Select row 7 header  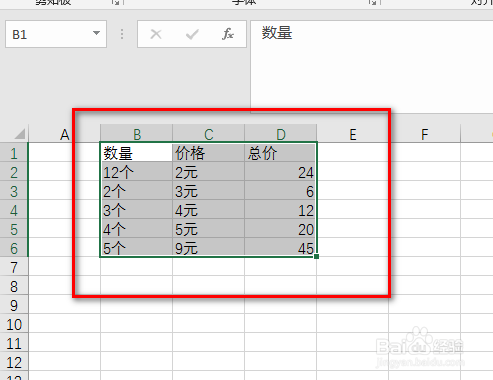14,266
